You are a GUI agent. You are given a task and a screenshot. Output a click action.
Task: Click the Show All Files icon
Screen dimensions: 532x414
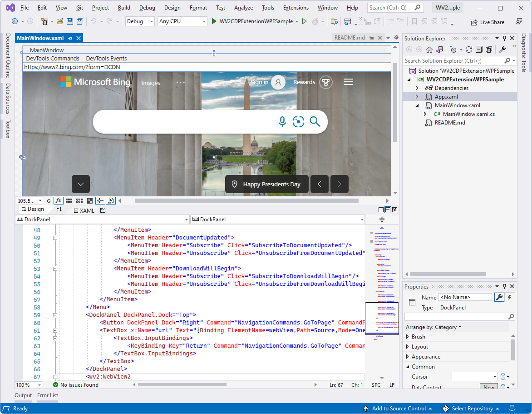(488, 50)
